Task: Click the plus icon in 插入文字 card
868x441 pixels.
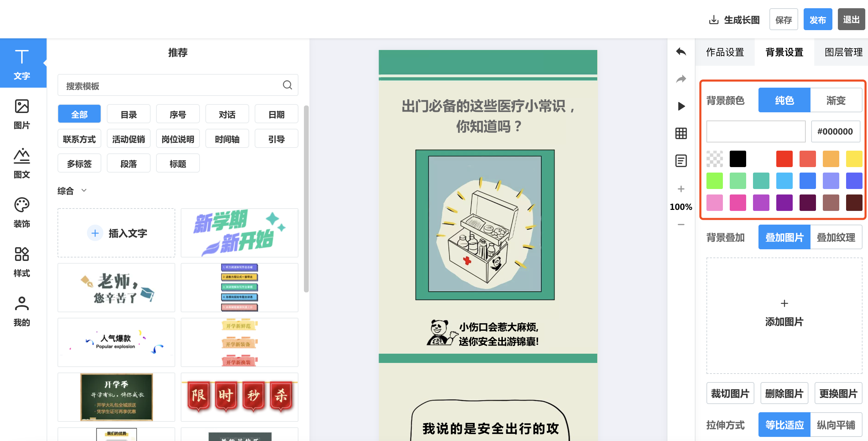Action: (95, 233)
